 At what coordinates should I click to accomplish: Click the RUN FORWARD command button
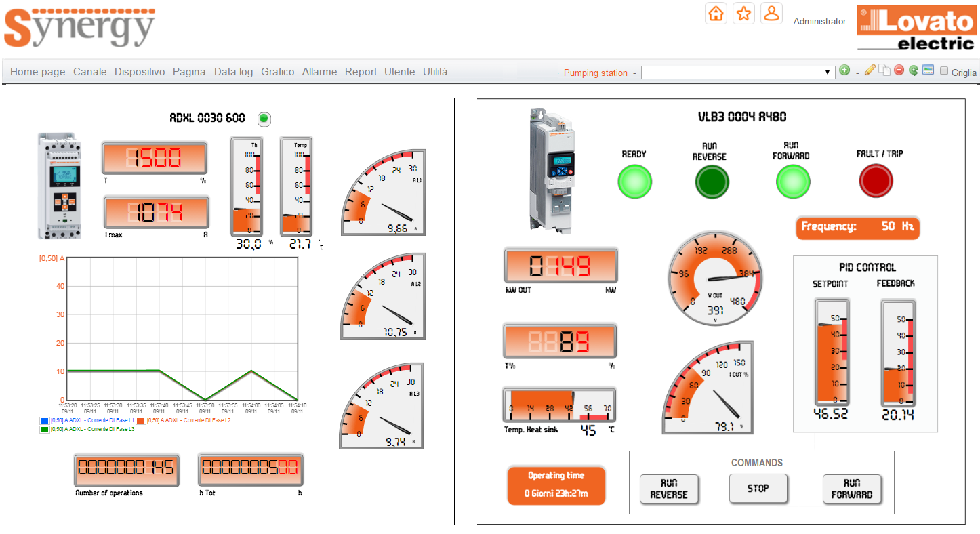(x=852, y=489)
